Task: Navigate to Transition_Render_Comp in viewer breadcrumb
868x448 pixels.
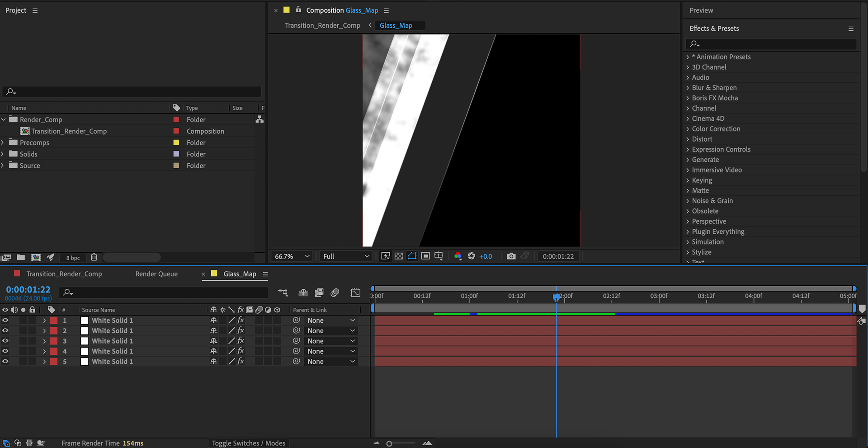Action: click(x=322, y=25)
